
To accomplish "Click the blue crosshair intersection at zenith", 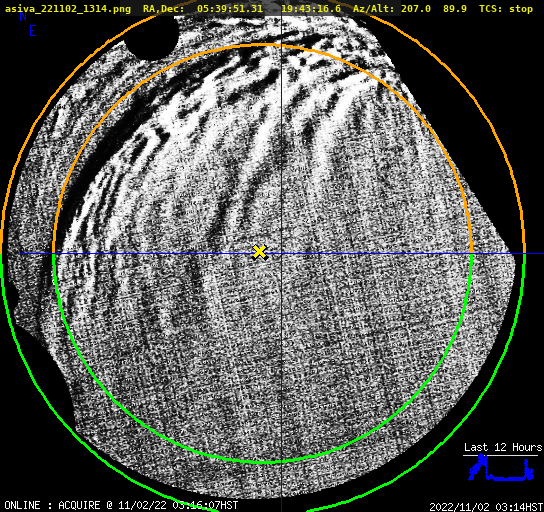I will click(281, 254).
